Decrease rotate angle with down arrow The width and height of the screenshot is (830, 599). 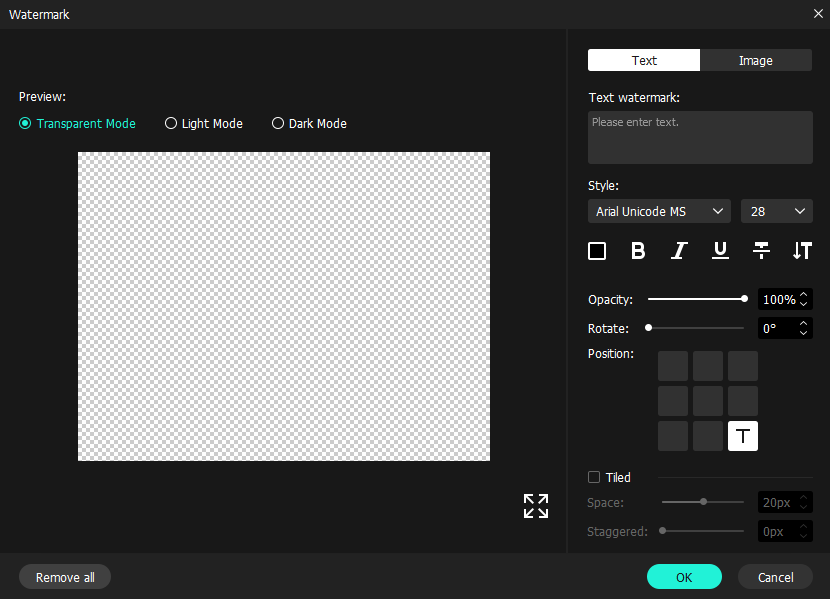pos(804,333)
